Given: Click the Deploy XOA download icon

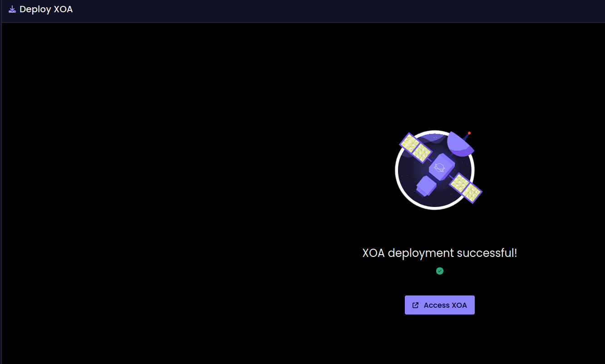Looking at the screenshot, I should (12, 10).
